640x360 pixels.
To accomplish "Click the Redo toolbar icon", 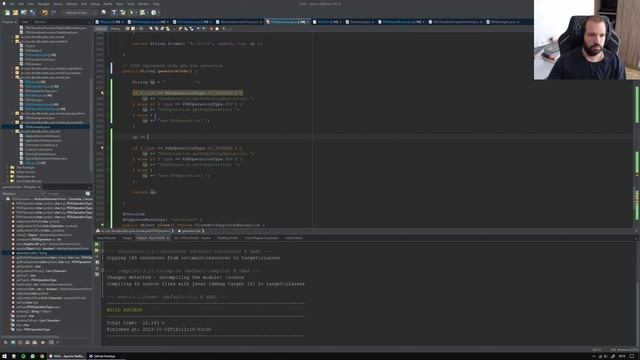I will [53, 13].
